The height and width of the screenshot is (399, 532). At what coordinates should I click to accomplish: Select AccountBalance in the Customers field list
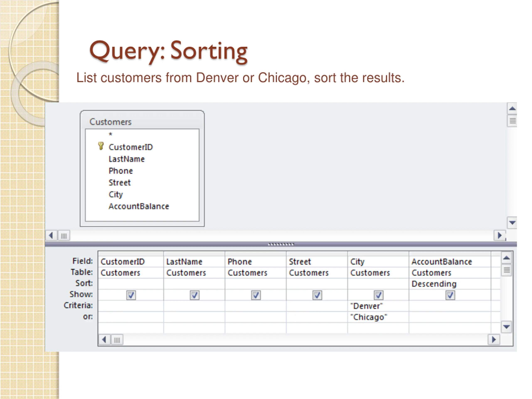coord(139,206)
